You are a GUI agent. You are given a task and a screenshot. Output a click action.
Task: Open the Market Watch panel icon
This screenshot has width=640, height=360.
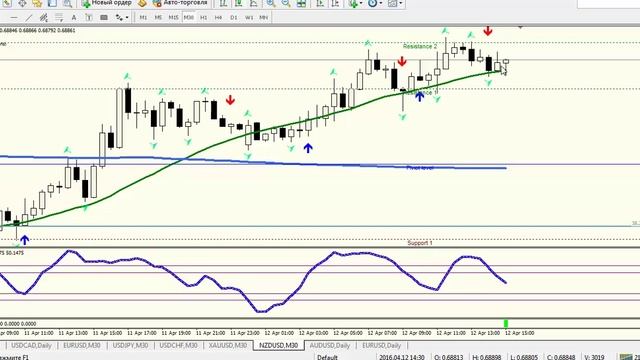[7, 3]
